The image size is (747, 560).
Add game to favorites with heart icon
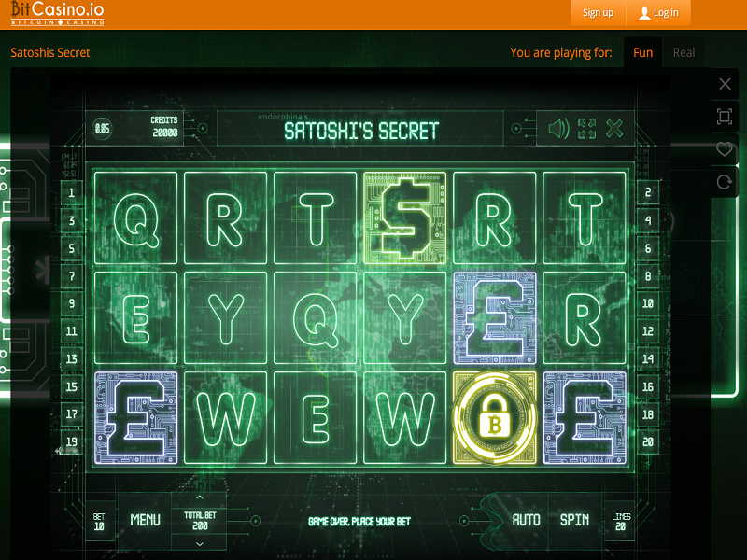click(x=725, y=149)
